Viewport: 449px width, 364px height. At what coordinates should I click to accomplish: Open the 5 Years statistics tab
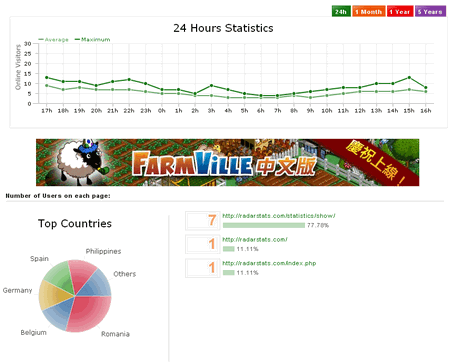(430, 11)
